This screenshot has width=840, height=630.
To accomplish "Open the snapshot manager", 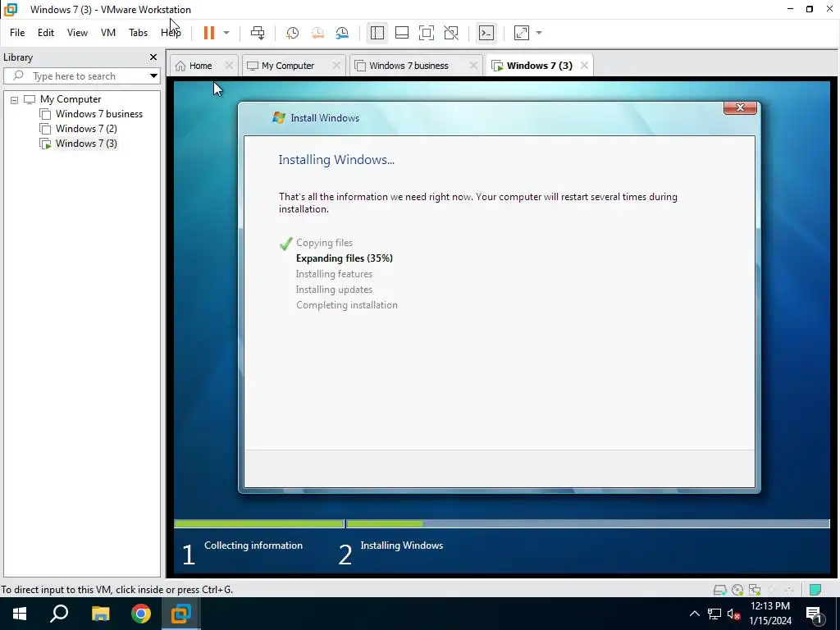I will pyautogui.click(x=342, y=33).
